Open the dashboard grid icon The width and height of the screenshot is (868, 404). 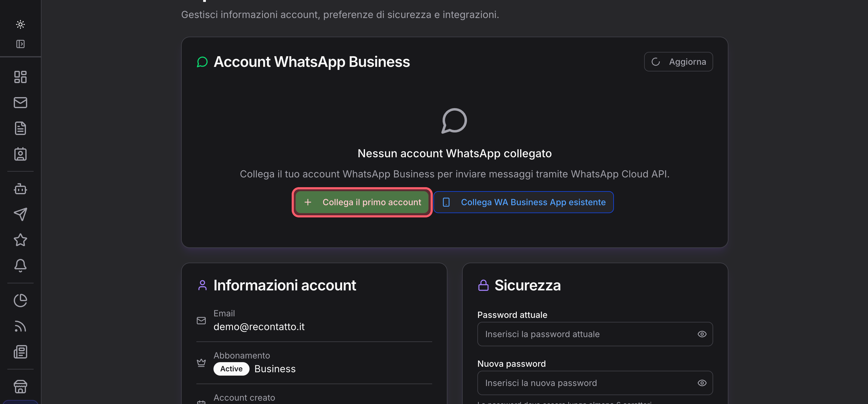coord(20,77)
